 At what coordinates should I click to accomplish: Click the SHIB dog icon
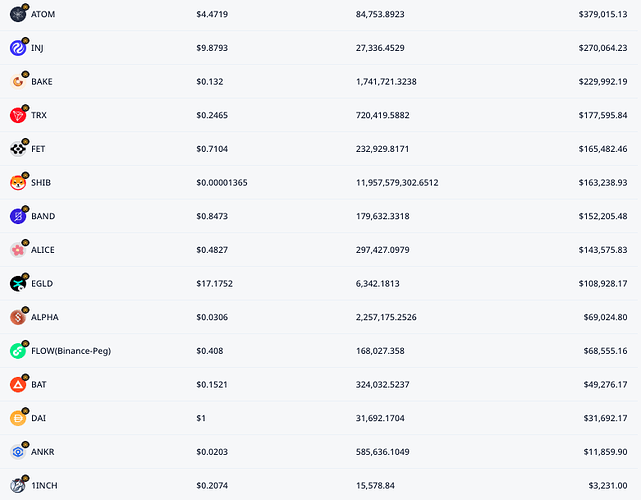tap(18, 183)
